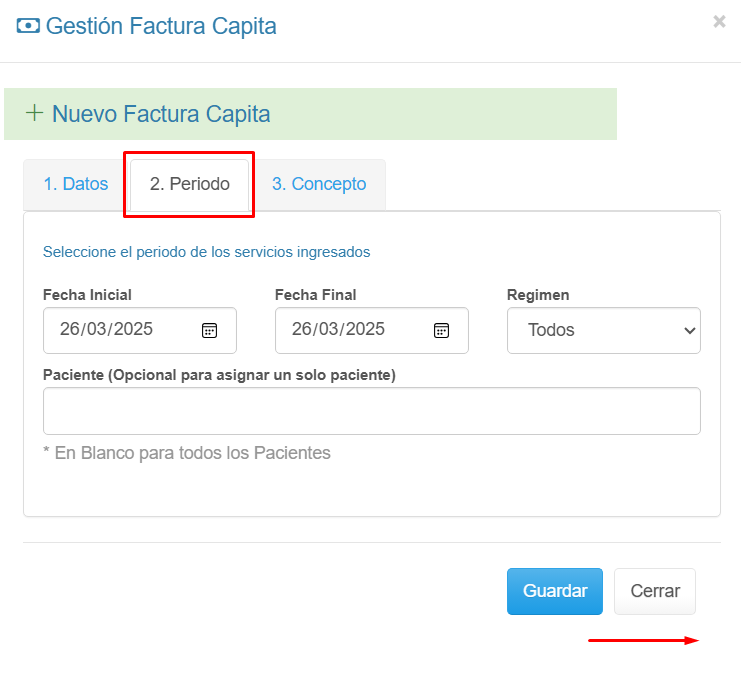Open the Fecha Final calendar picker icon
Image resolution: width=741 pixels, height=675 pixels.
click(442, 330)
